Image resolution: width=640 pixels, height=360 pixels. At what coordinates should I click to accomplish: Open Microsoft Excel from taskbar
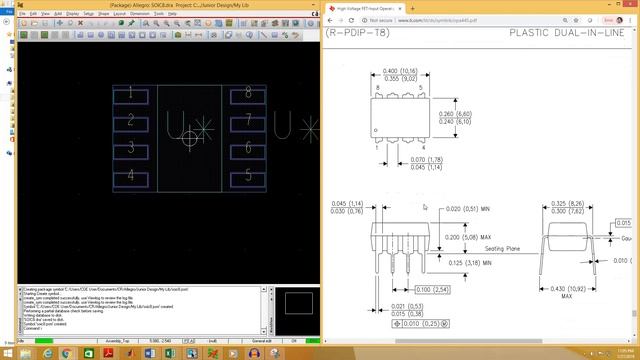(x=170, y=353)
